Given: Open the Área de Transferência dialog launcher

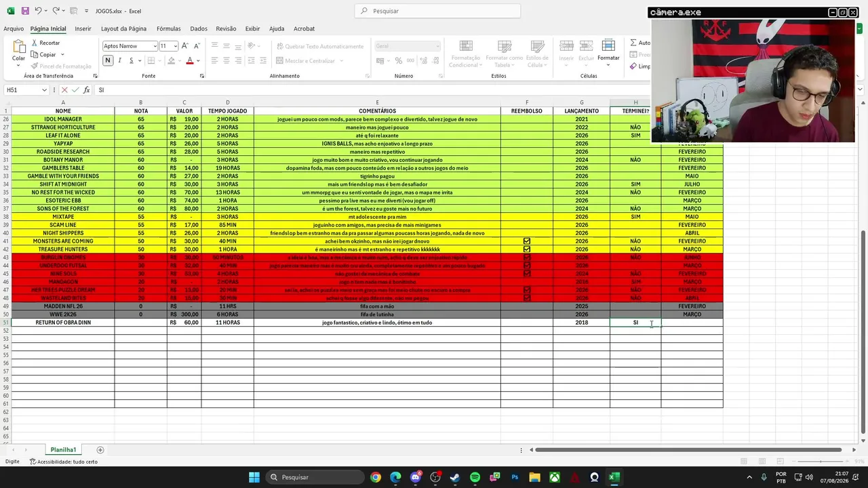Looking at the screenshot, I should pos(94,76).
